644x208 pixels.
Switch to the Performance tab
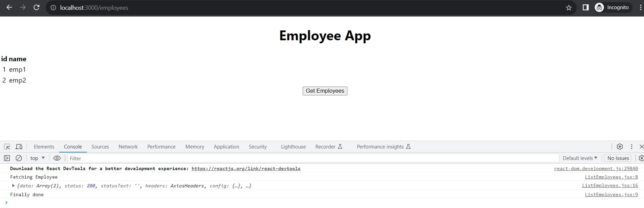click(161, 147)
